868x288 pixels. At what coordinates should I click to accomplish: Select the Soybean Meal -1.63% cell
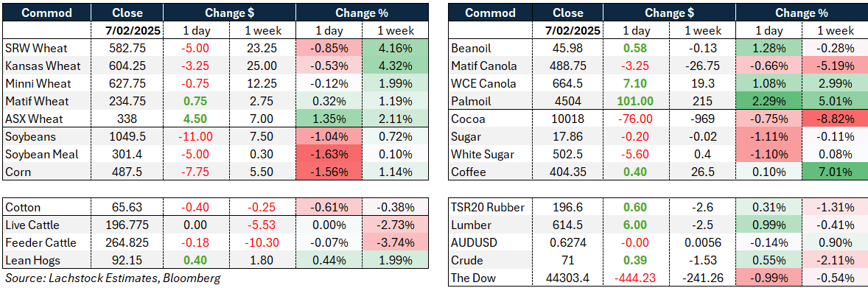(x=329, y=155)
